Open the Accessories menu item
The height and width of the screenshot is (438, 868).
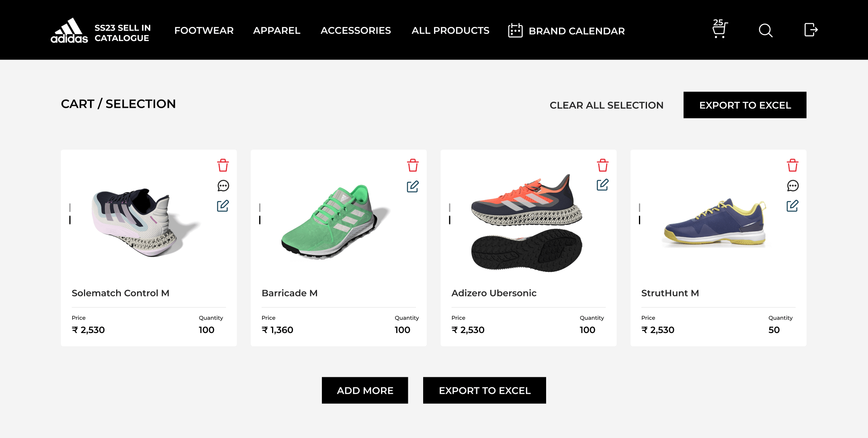[356, 31]
